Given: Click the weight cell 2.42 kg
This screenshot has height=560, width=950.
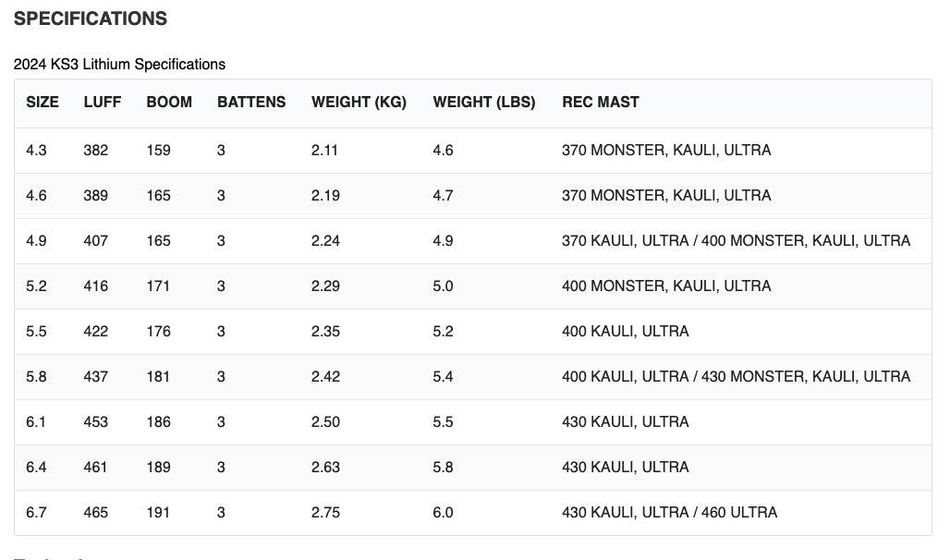Looking at the screenshot, I should coord(325,376).
